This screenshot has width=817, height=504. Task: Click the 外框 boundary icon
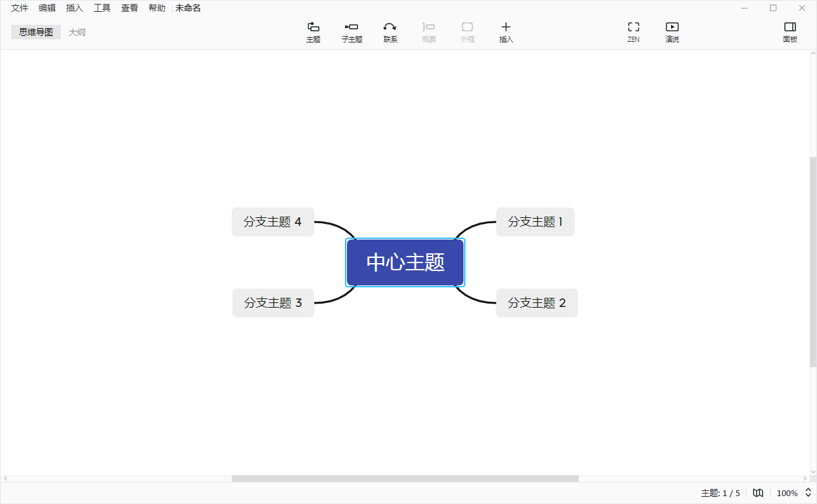pyautogui.click(x=467, y=32)
